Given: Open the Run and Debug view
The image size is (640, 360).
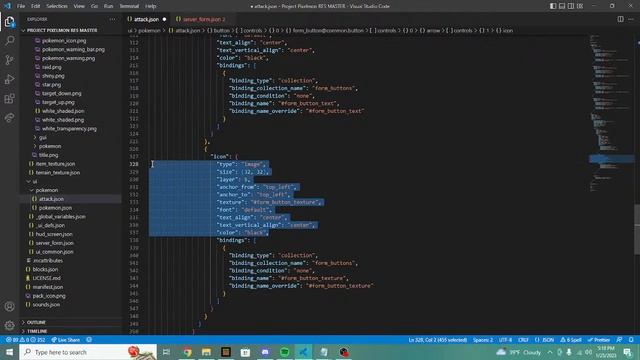Looking at the screenshot, I should click(9, 79).
